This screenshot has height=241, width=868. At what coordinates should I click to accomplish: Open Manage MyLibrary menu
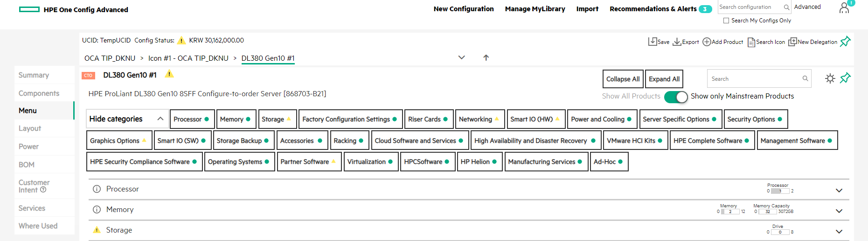(535, 9)
